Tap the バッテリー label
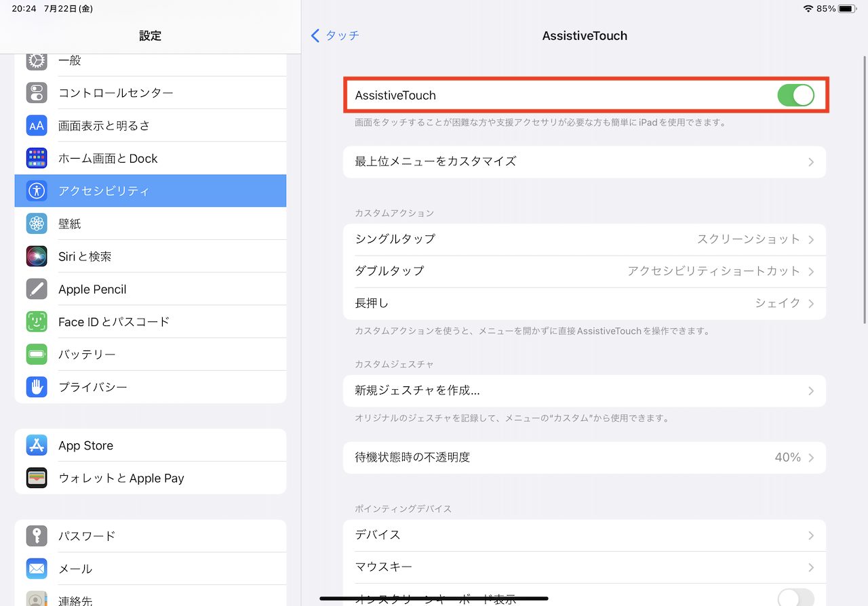Viewport: 868px width, 606px height. coord(87,354)
